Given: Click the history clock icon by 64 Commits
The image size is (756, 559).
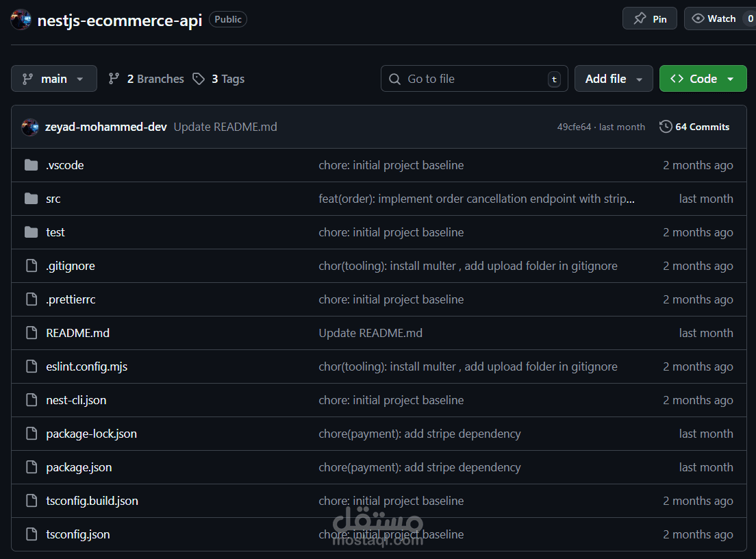Looking at the screenshot, I should pos(666,126).
